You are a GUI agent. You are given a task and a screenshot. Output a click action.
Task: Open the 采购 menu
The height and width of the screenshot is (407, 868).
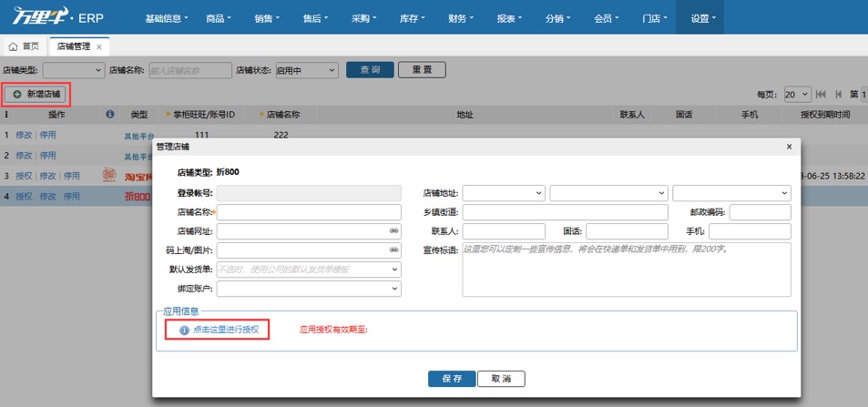tap(363, 18)
